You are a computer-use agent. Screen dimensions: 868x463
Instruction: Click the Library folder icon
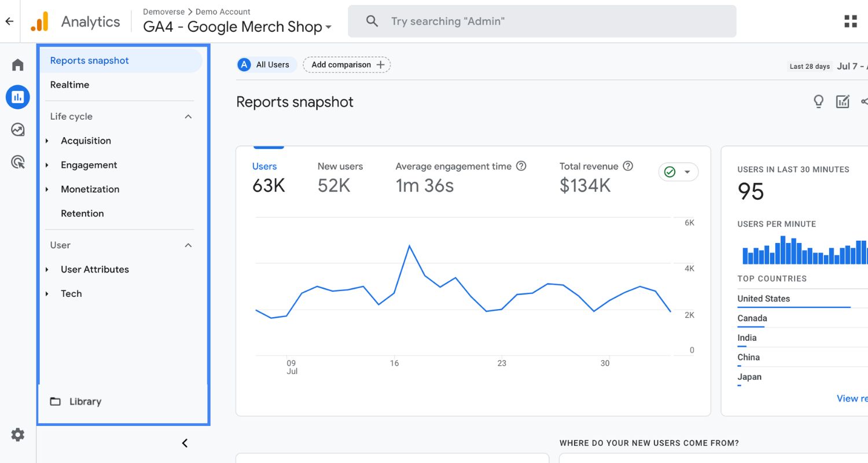55,402
